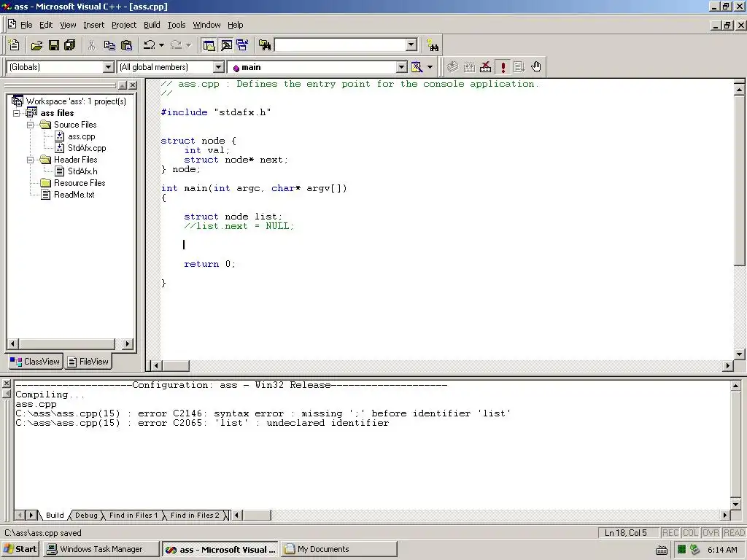Click the workspace tree scroll right arrow
The image size is (747, 560).
point(127,343)
